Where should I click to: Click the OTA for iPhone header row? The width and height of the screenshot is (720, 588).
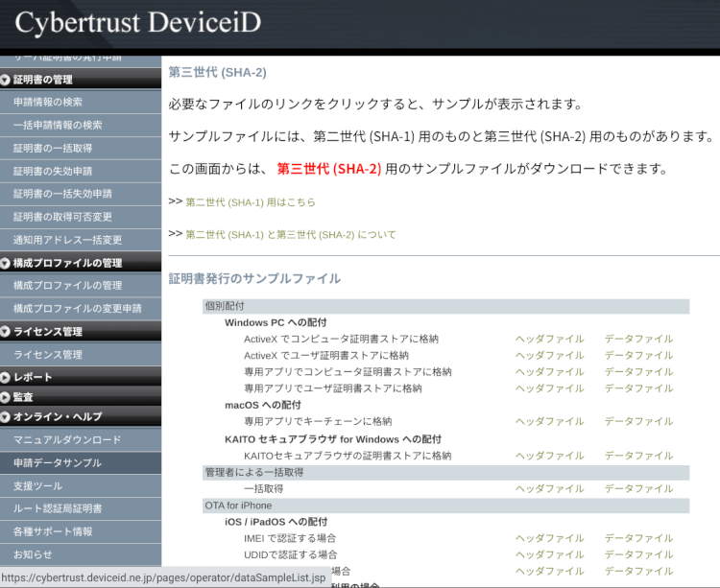click(445, 506)
